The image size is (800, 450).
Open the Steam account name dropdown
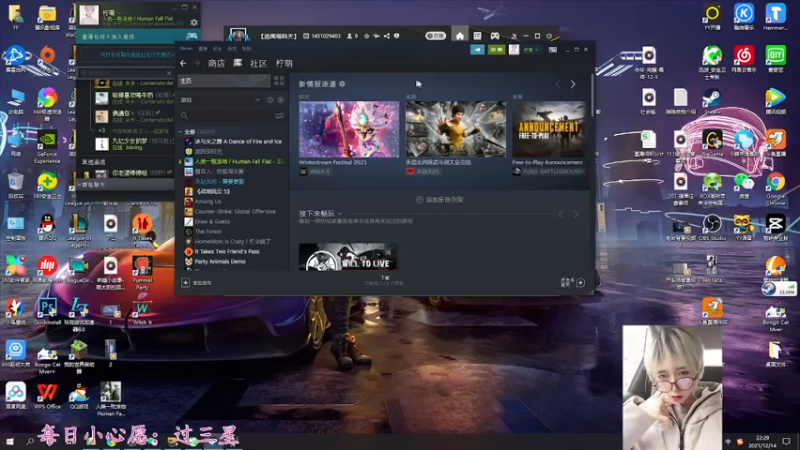click(x=531, y=49)
